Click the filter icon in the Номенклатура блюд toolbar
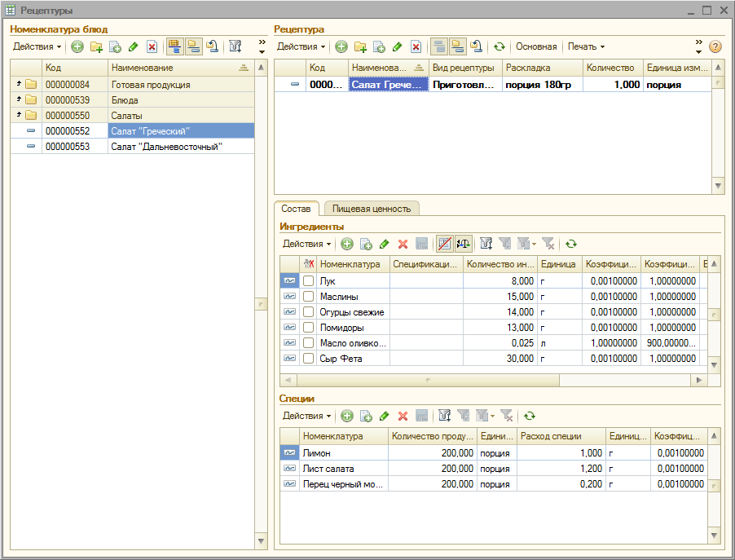Image resolution: width=735 pixels, height=560 pixels. click(x=235, y=47)
